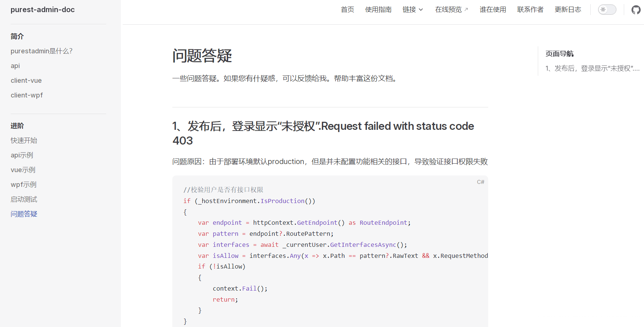Expand the 链接 dropdown menu

413,10
